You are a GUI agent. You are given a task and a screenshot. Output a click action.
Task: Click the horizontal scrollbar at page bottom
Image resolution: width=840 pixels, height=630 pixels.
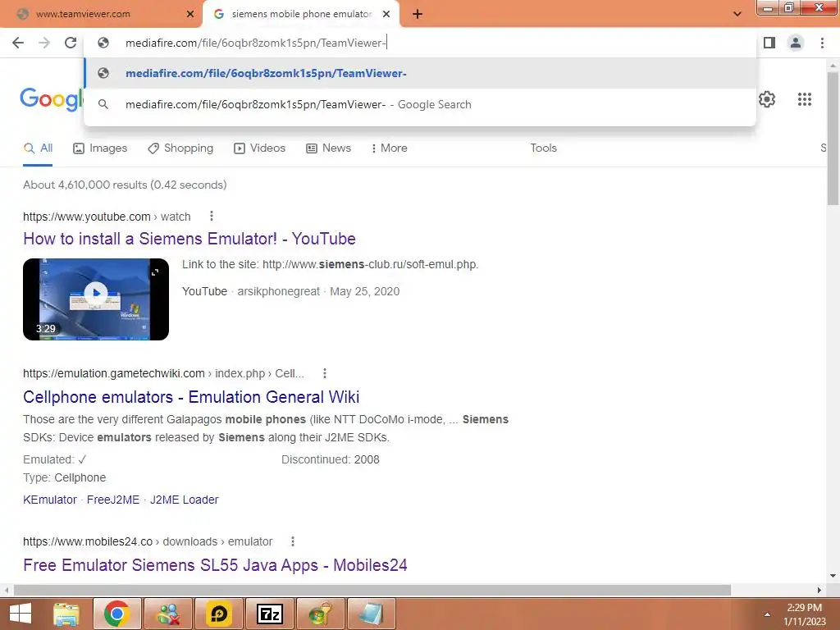tap(372, 591)
